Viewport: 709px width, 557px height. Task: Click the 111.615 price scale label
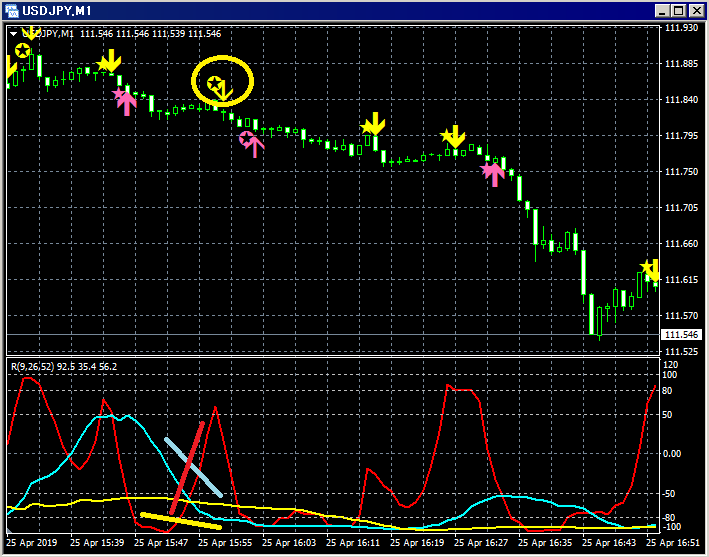(x=681, y=280)
